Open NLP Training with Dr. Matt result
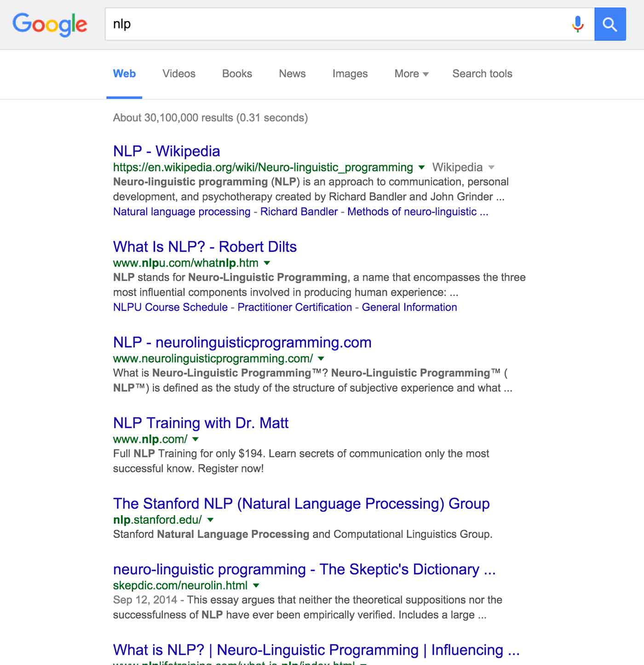The height and width of the screenshot is (665, 644). point(201,423)
